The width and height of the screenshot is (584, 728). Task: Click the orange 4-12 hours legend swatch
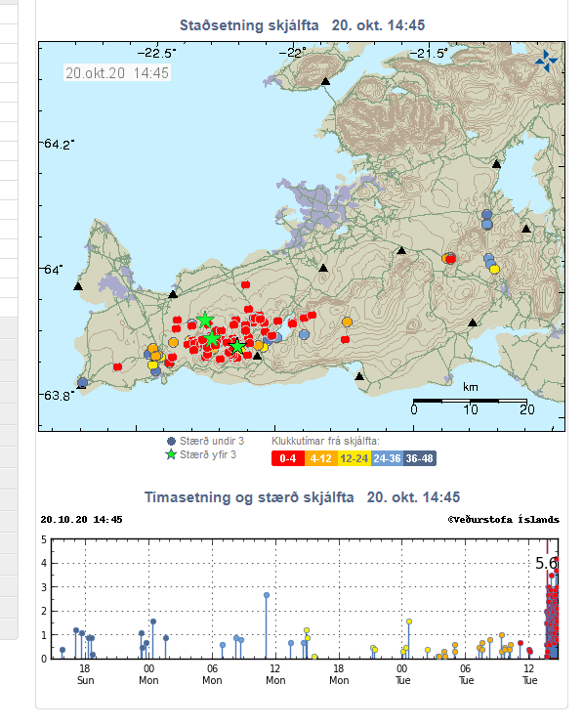321,458
